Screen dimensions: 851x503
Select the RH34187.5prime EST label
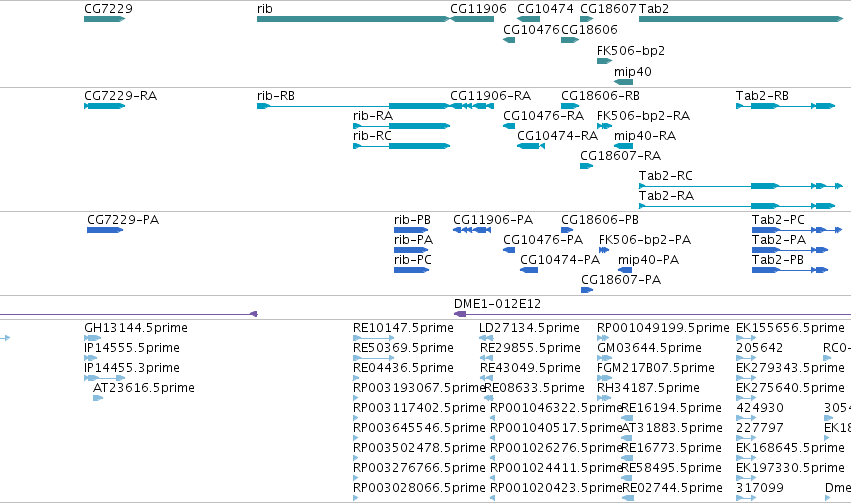648,388
